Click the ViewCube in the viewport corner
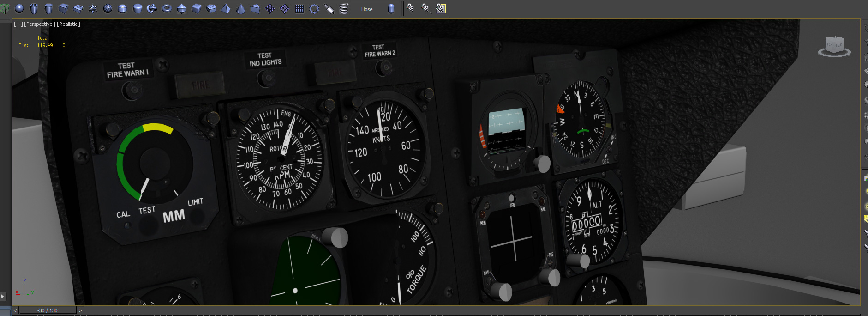Screen dimensions: 868x316 834,46
